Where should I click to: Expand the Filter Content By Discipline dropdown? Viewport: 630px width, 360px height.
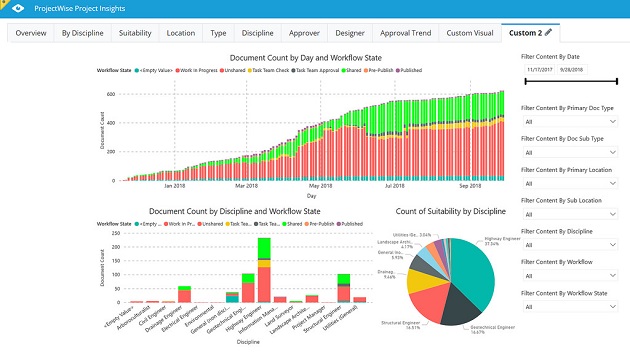570,245
